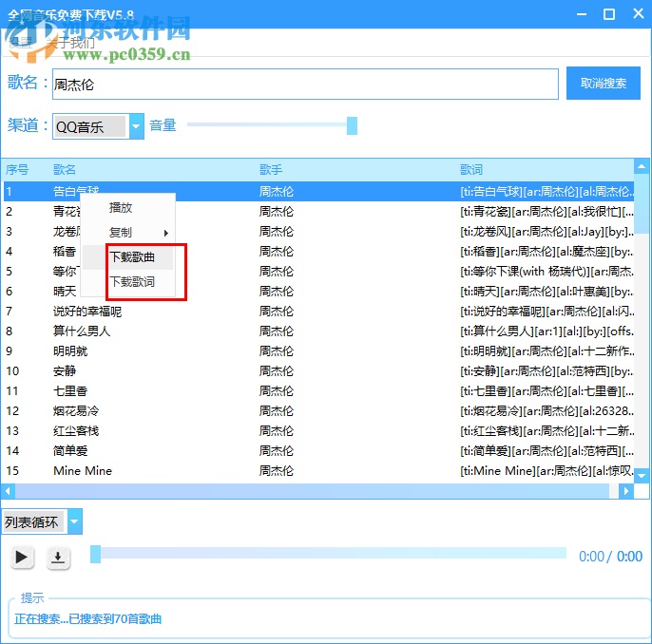Select the song row Mine Mine

(x=318, y=471)
